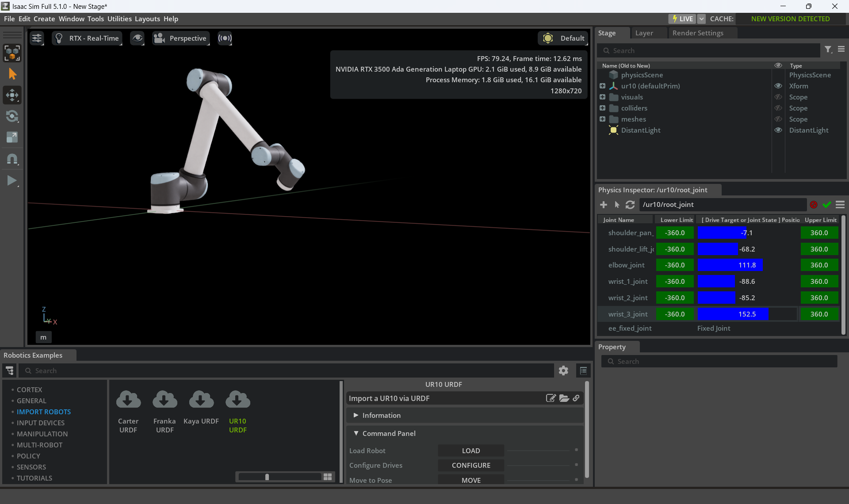Select the Rotate tool in left toolbar

point(12,116)
